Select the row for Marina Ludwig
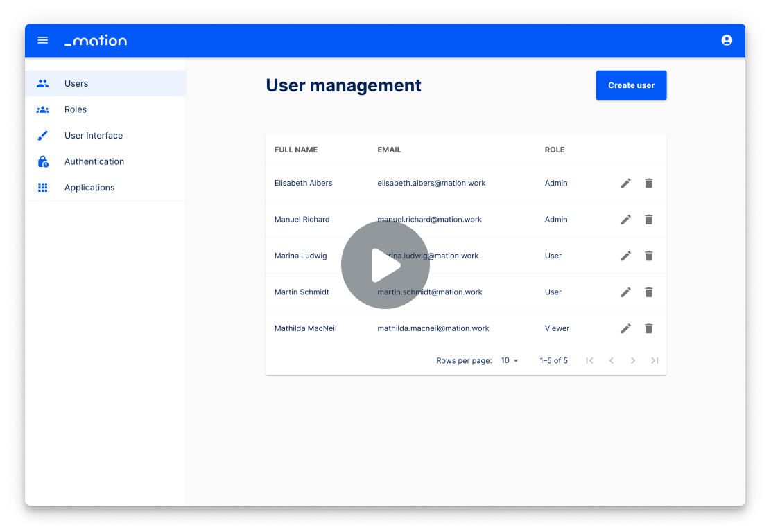 click(x=301, y=256)
